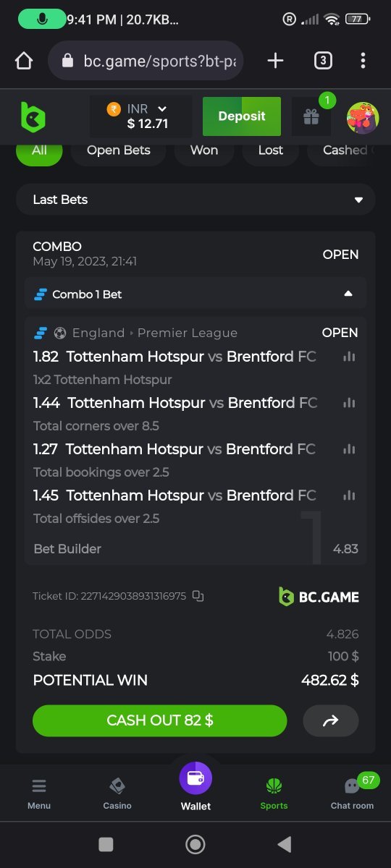
Task: Tap the bc.game address bar
Action: (x=146, y=61)
